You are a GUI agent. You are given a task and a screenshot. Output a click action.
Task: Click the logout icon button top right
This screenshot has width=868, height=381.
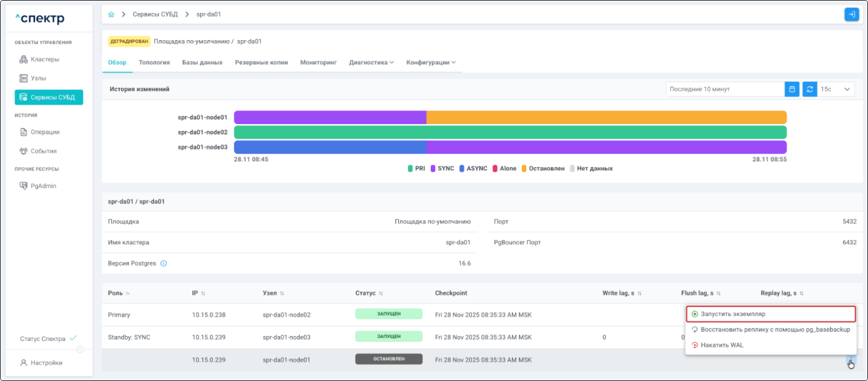[851, 14]
